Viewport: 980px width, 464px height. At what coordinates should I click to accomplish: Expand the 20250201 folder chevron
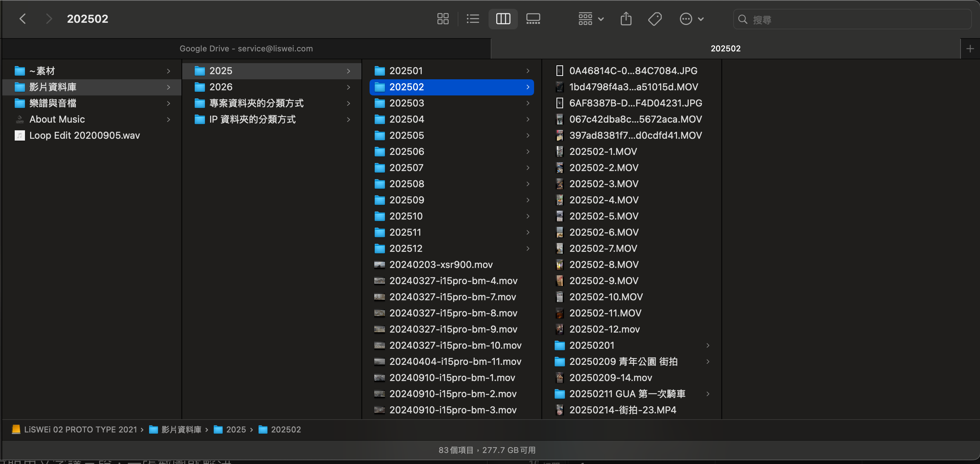pyautogui.click(x=707, y=345)
